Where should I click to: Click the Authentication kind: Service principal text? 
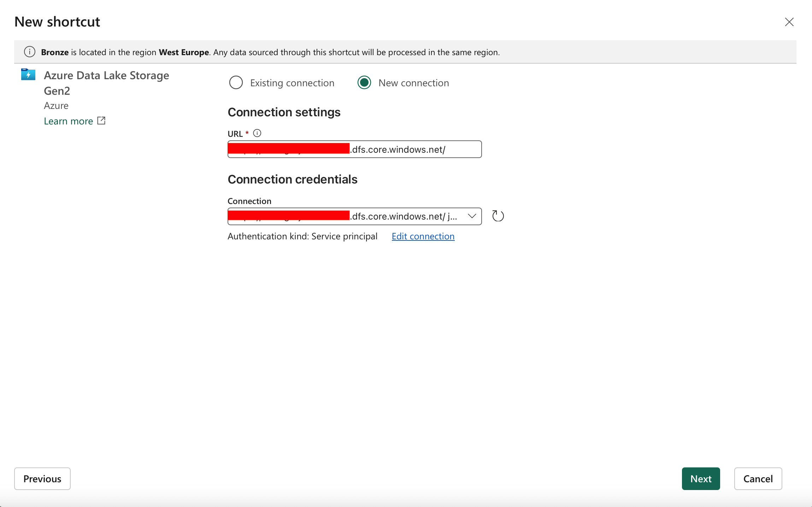pyautogui.click(x=302, y=236)
